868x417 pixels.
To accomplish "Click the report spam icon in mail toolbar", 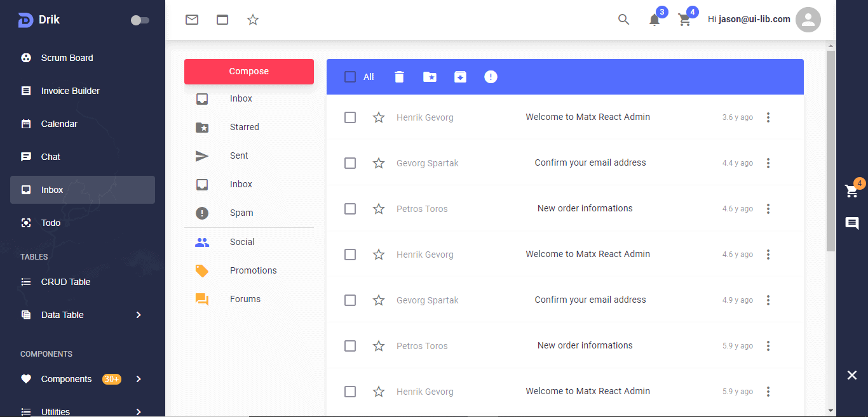I will click(x=491, y=77).
